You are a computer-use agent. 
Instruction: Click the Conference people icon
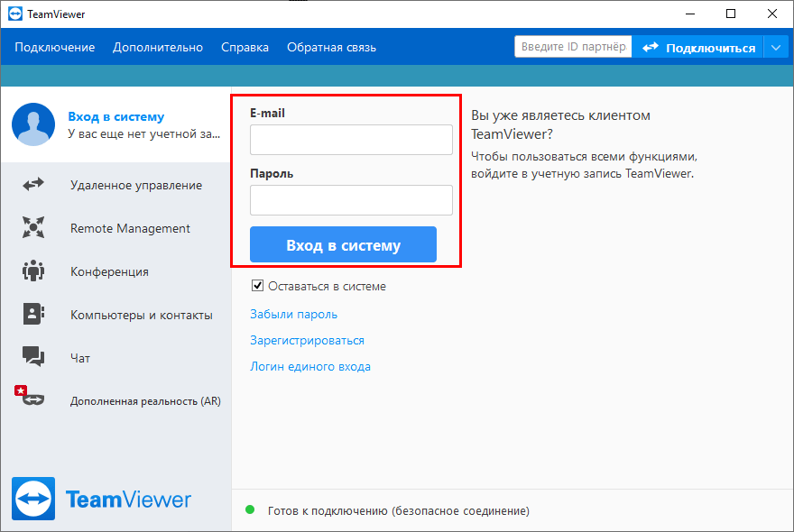[33, 271]
